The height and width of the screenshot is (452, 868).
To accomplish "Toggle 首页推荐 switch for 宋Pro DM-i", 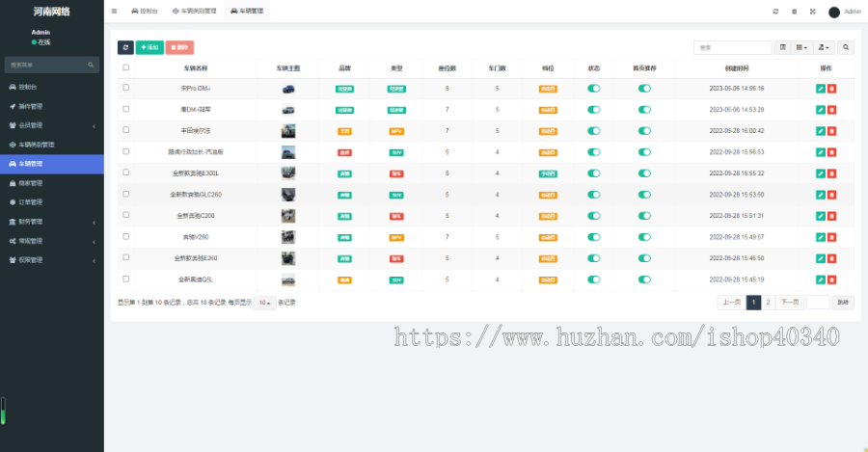I will pyautogui.click(x=644, y=89).
